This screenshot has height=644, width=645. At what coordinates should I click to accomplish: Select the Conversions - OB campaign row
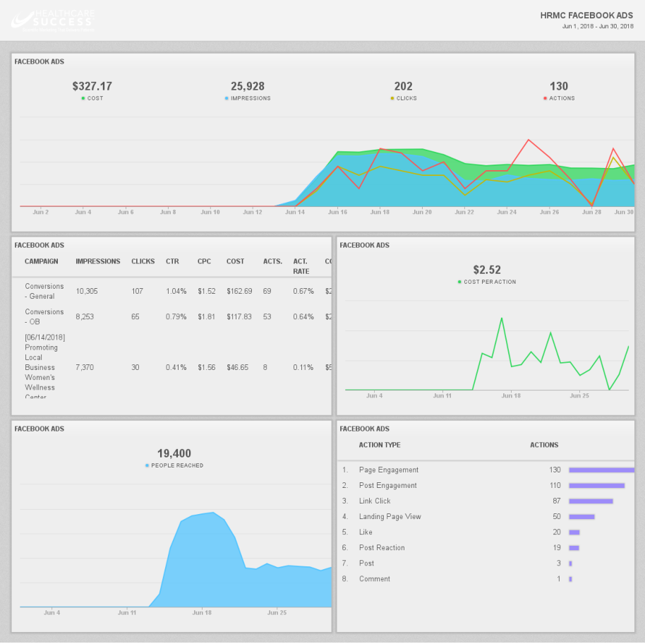(171, 317)
